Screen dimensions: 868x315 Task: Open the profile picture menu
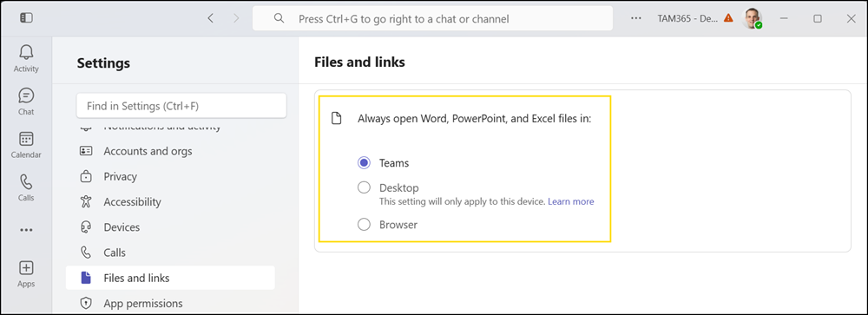(752, 18)
